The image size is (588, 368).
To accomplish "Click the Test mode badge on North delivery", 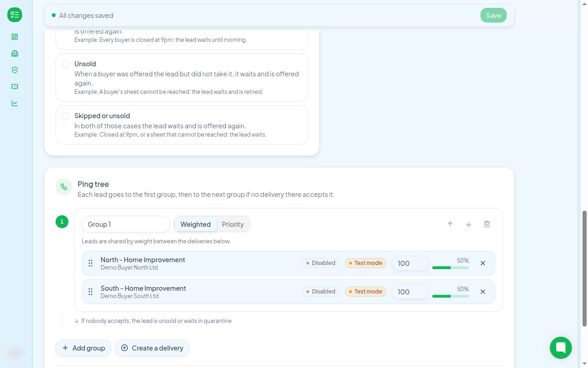I will [x=366, y=263].
